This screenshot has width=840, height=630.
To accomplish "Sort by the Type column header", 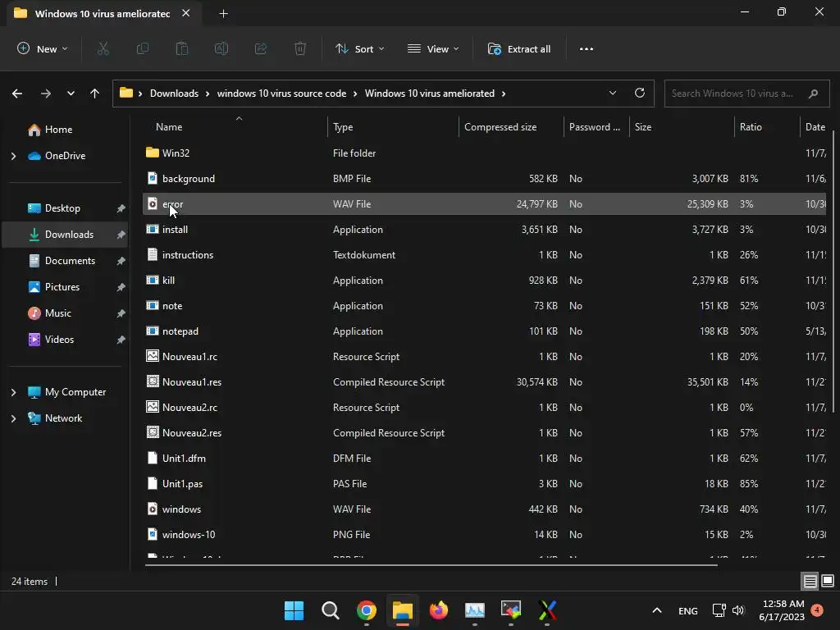I will tap(393, 127).
